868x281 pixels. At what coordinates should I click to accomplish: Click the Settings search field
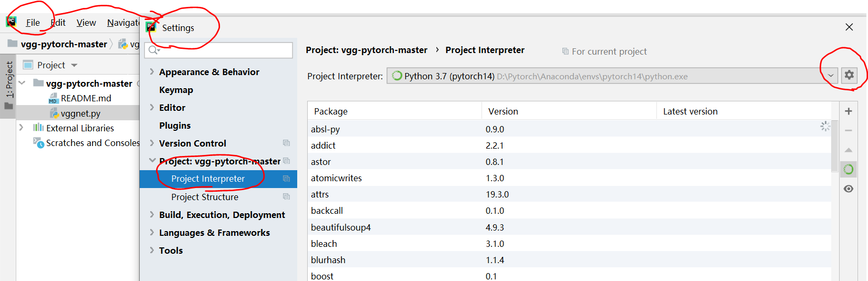[219, 50]
